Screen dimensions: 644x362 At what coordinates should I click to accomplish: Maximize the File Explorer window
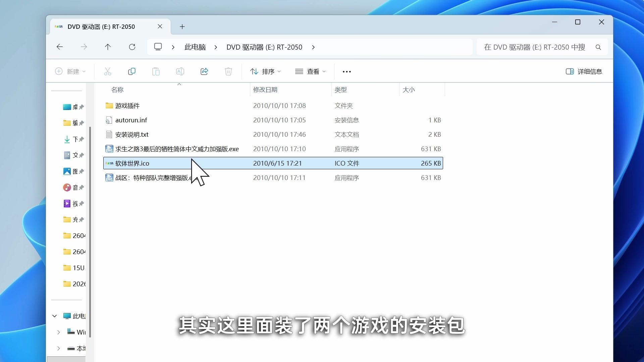[578, 22]
